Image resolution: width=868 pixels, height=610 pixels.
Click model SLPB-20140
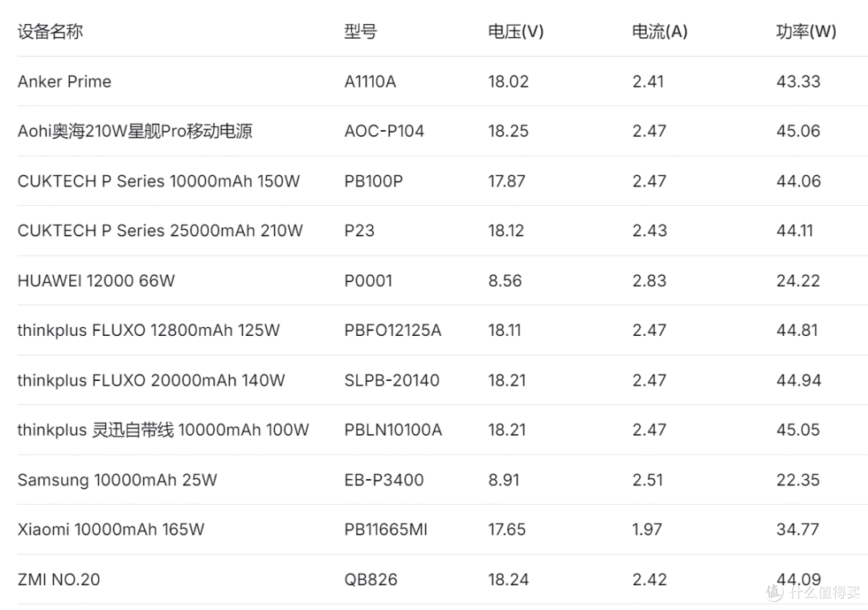coord(392,381)
